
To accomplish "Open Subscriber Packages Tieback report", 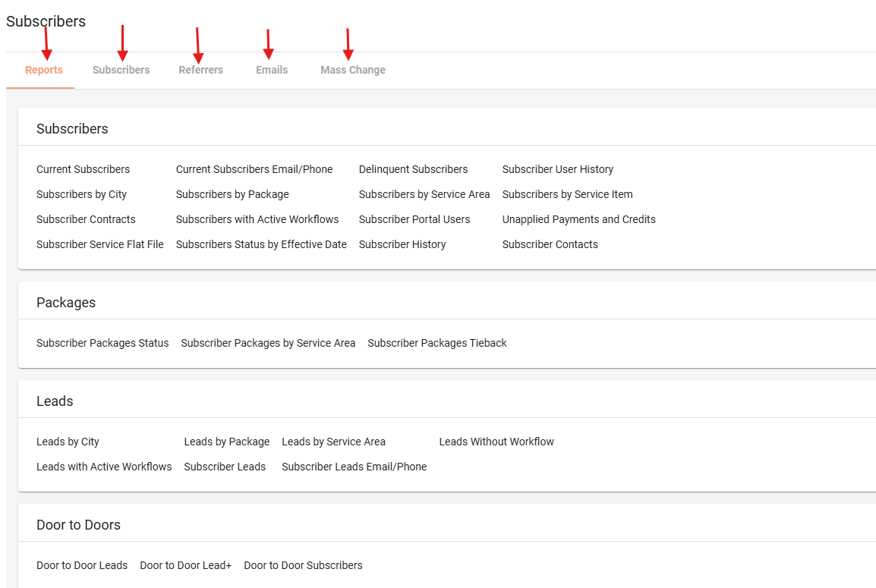I will pyautogui.click(x=436, y=343).
